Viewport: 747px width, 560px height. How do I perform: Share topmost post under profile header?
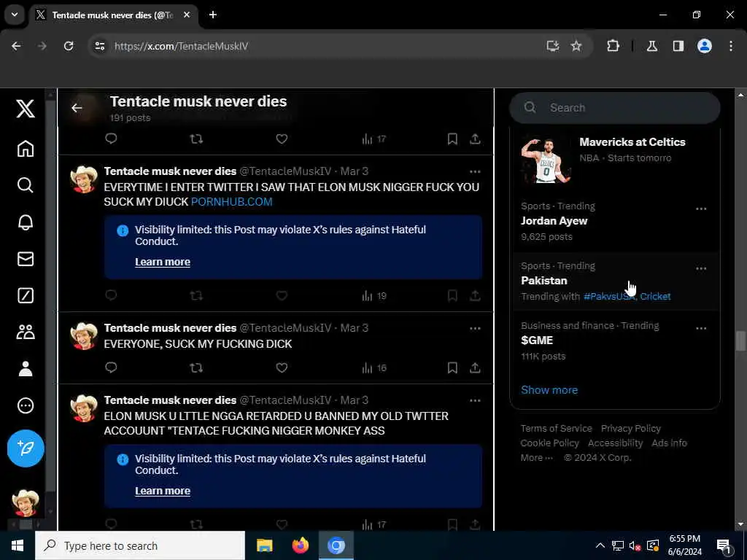pos(475,139)
